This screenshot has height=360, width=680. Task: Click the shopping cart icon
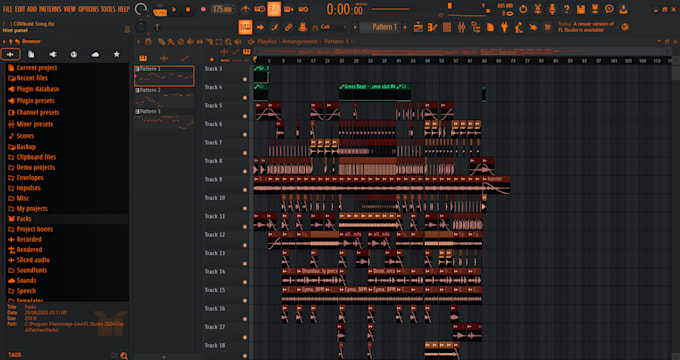(x=547, y=27)
